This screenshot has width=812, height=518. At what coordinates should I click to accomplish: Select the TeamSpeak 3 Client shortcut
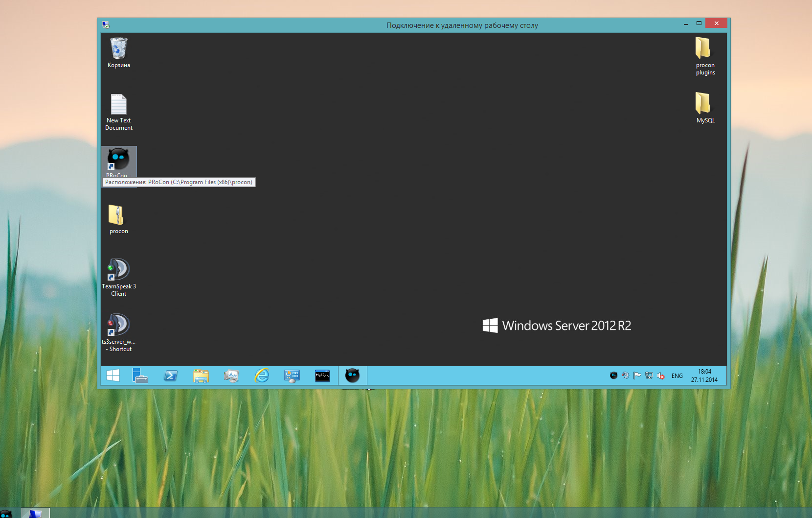pos(118,277)
